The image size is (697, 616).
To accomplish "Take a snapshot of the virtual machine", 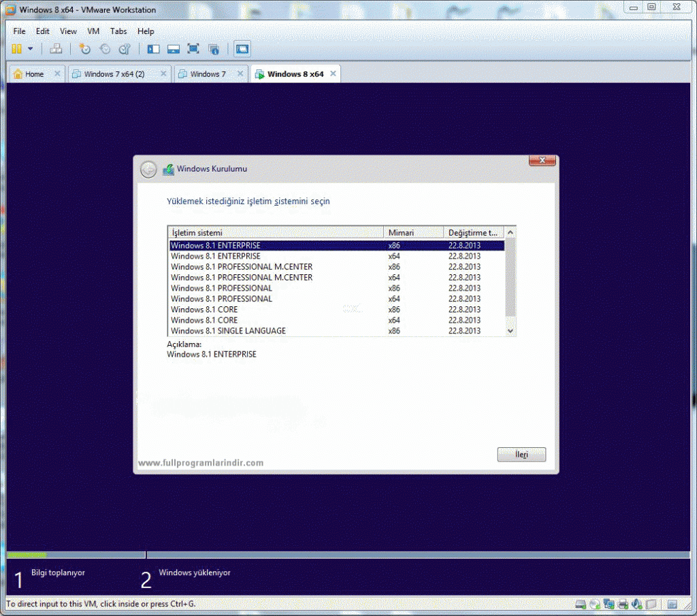I will 84,49.
